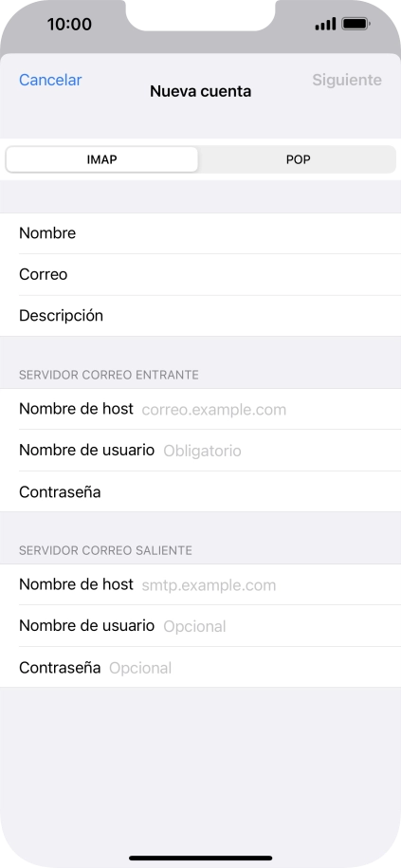The width and height of the screenshot is (401, 868).
Task: Tap the Nueva cuenta title
Action: 201,91
